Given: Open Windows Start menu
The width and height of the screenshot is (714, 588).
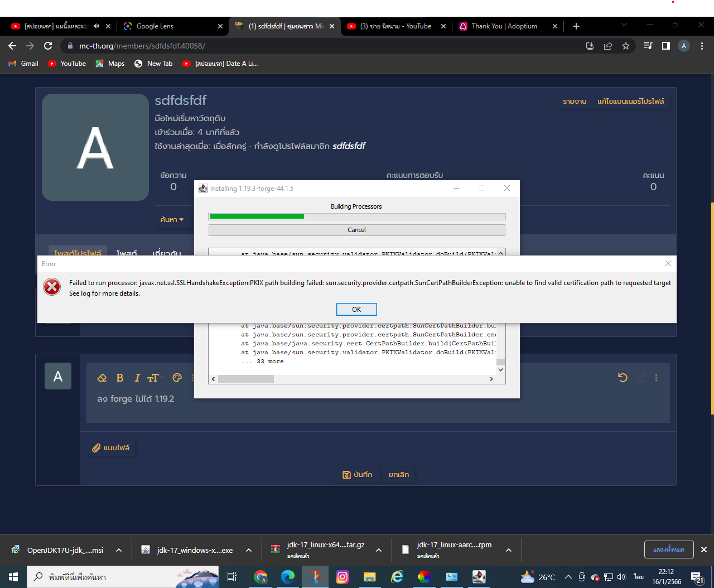Looking at the screenshot, I should point(13,577).
